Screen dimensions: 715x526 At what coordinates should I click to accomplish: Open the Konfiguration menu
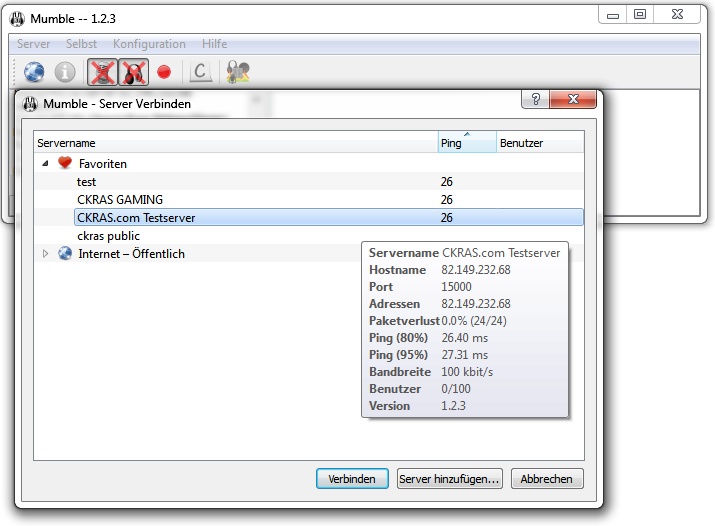coord(149,44)
